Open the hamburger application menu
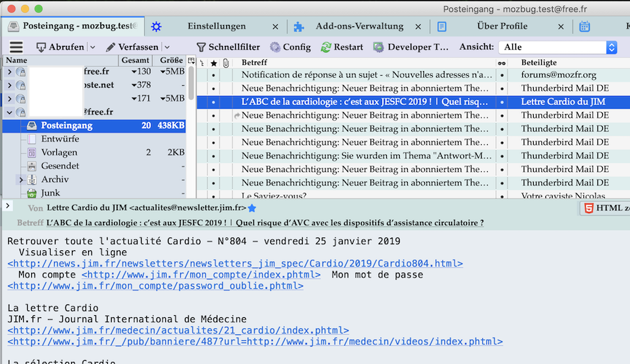 point(16,47)
